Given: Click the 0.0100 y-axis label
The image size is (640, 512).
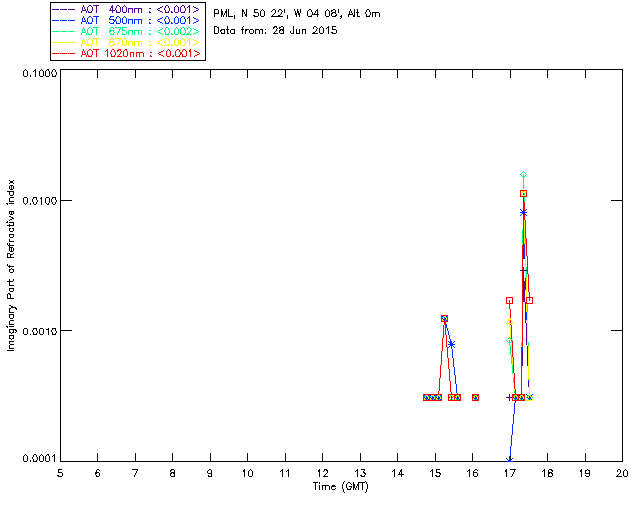Looking at the screenshot, I should pyautogui.click(x=39, y=201).
